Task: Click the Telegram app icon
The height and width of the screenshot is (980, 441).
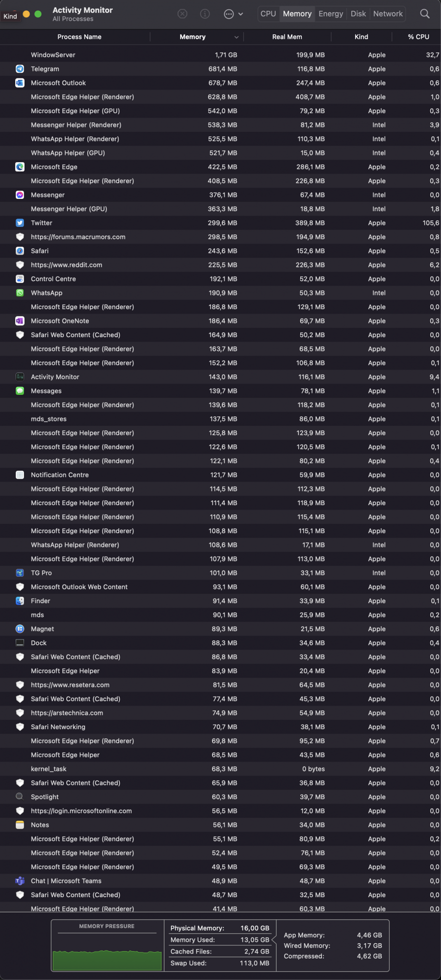Action: [x=20, y=69]
